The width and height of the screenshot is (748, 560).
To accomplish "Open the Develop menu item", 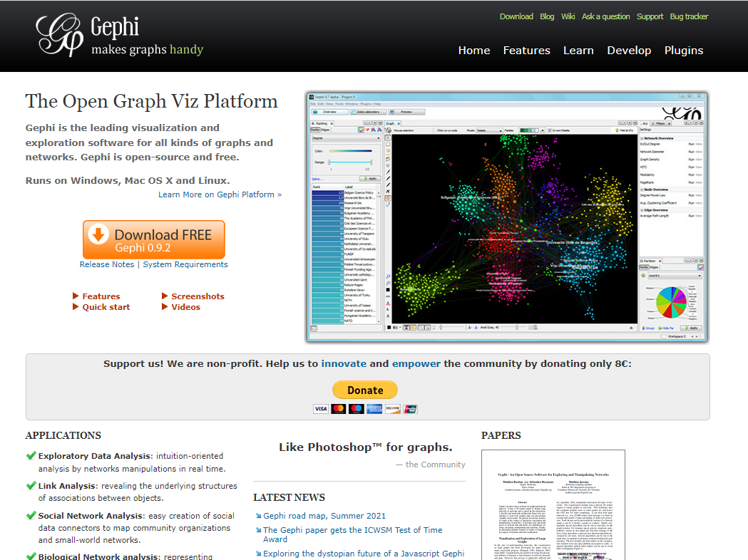I will point(629,51).
